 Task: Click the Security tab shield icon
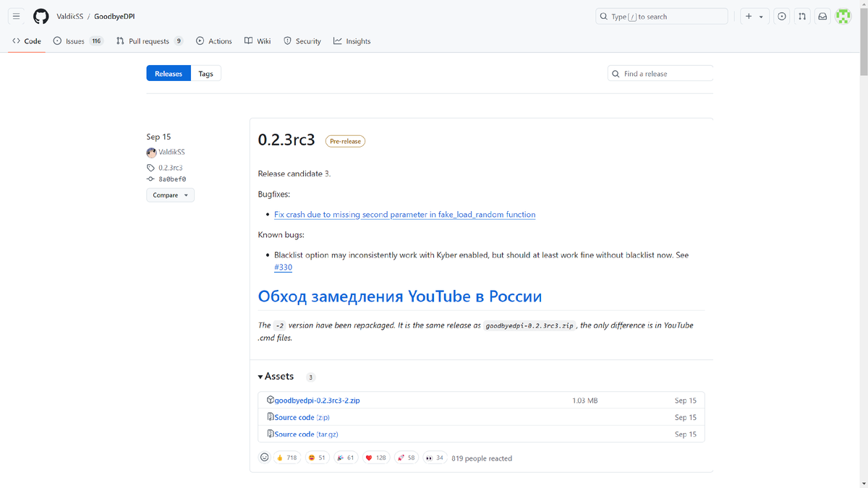(287, 41)
